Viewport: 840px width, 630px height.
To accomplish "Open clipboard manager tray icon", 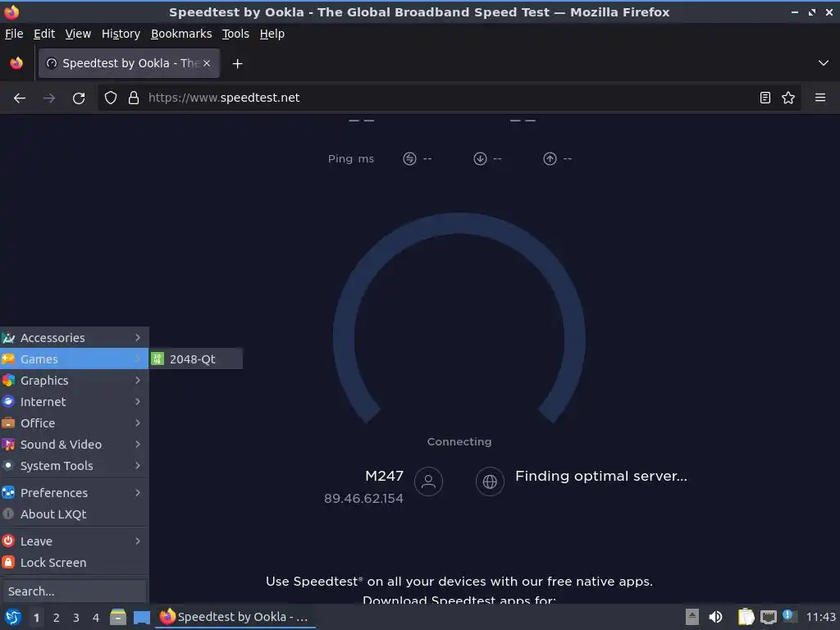I will coord(746,617).
